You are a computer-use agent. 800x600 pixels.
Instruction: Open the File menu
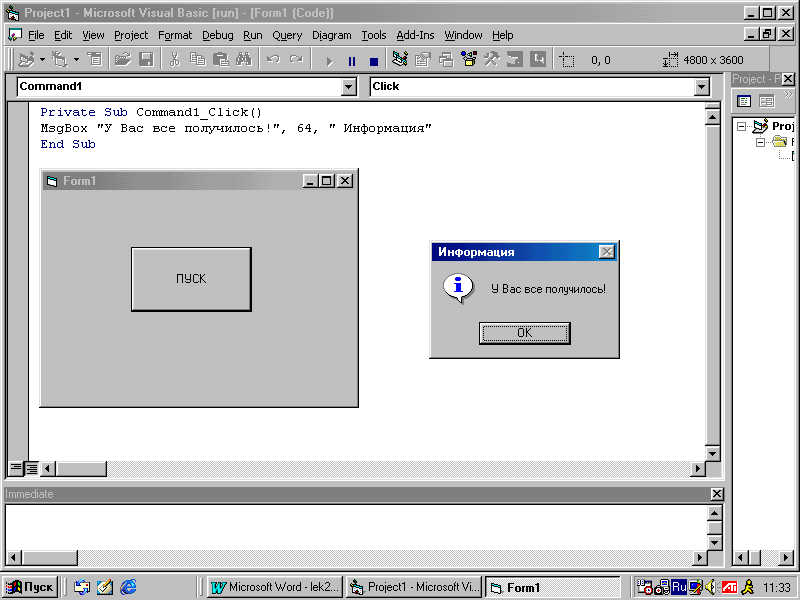(x=36, y=35)
